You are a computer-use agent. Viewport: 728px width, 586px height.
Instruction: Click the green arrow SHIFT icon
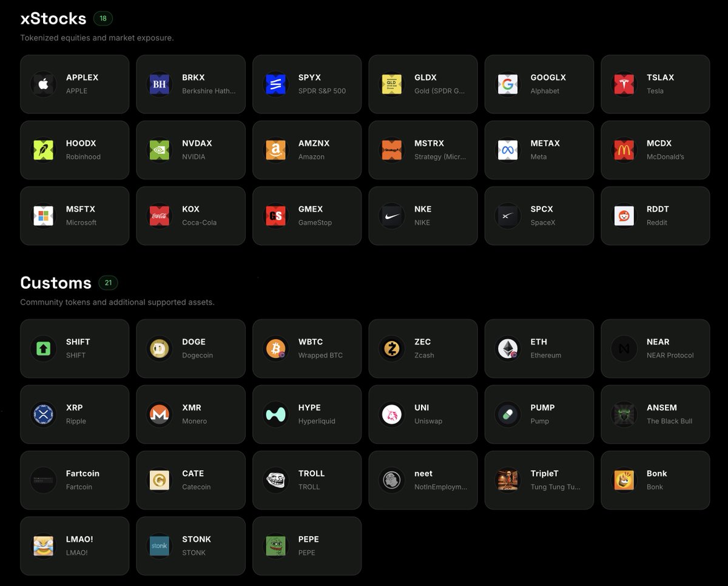[x=43, y=349]
